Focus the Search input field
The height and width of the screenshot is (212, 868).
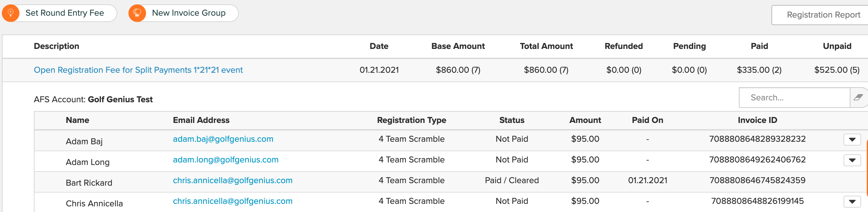coord(795,98)
